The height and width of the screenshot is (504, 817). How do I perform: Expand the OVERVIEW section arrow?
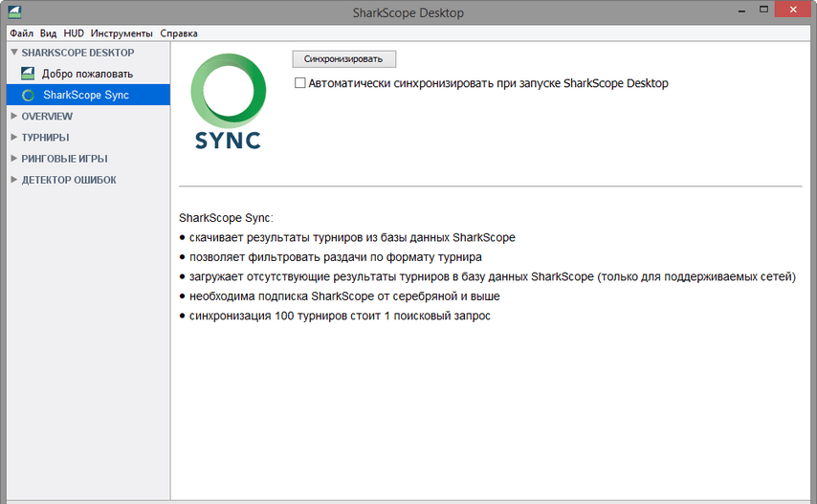coord(14,116)
